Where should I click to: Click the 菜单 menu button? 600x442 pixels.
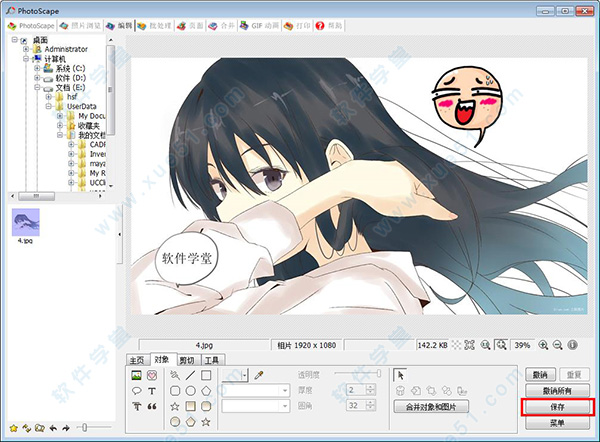[557, 423]
